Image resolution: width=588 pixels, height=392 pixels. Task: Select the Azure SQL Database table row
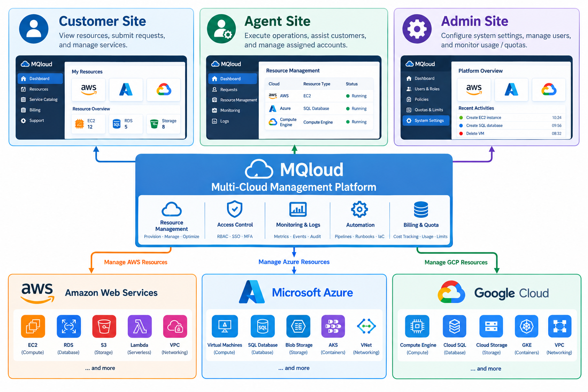[319, 109]
